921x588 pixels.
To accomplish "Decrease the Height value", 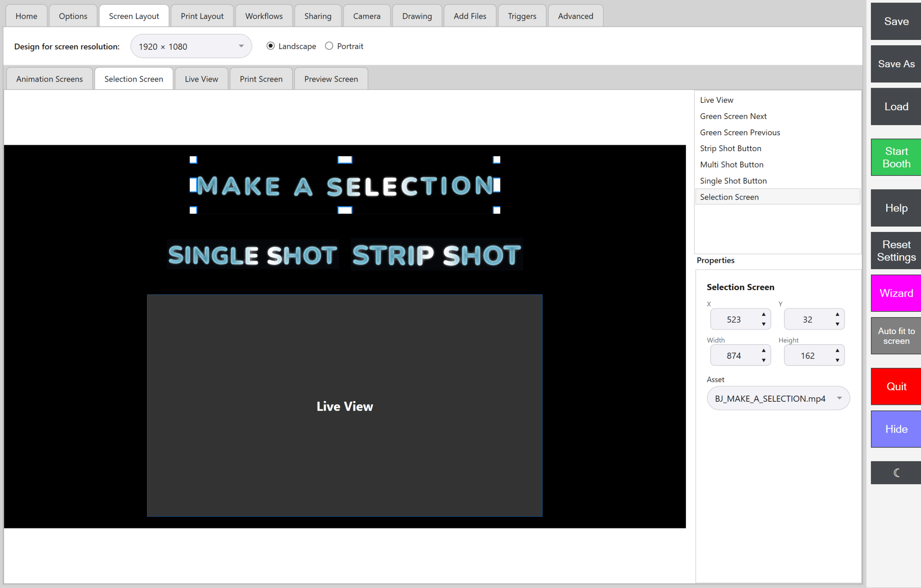I will pos(837,360).
